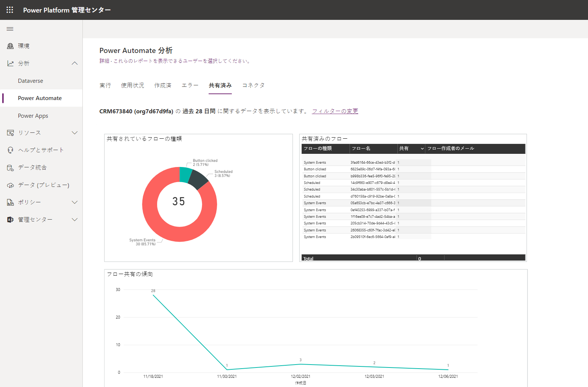
Task: Collapse the navigation hamburger menu
Action: point(10,29)
